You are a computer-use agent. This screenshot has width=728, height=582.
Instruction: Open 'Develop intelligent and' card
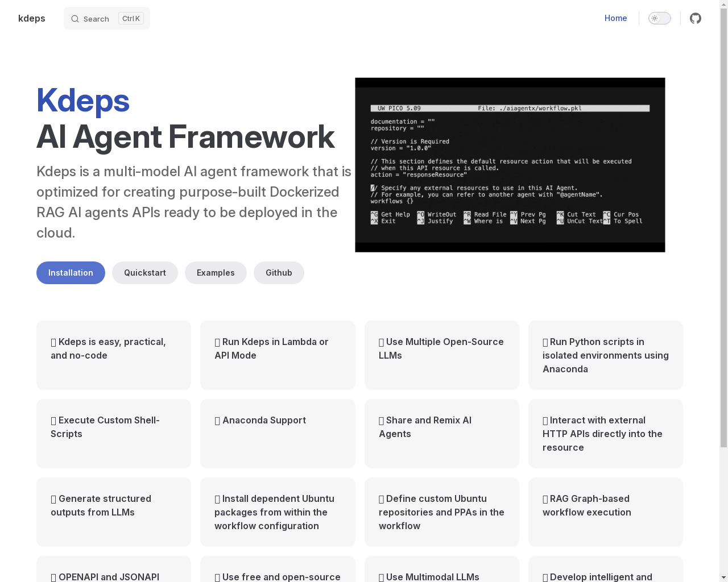[606, 569]
